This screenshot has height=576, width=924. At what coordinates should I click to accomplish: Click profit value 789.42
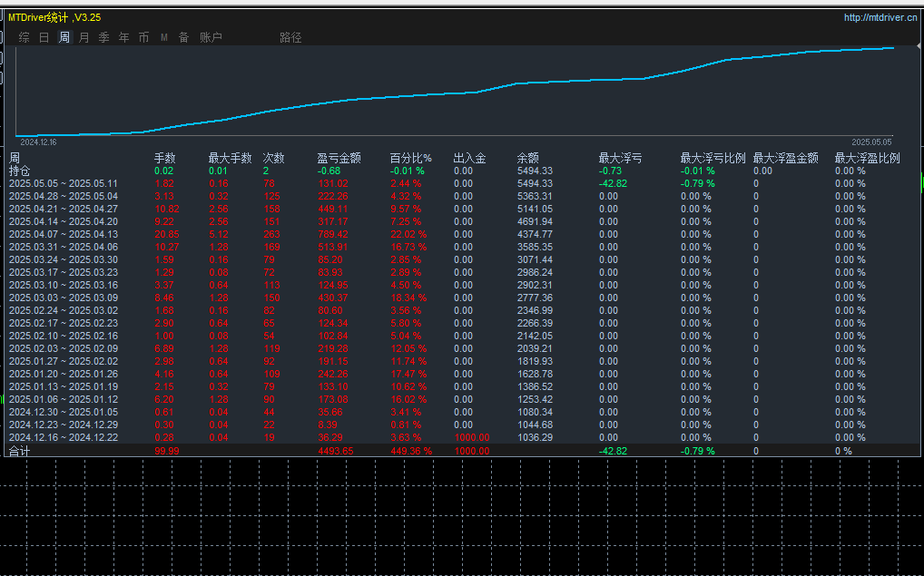coord(333,234)
